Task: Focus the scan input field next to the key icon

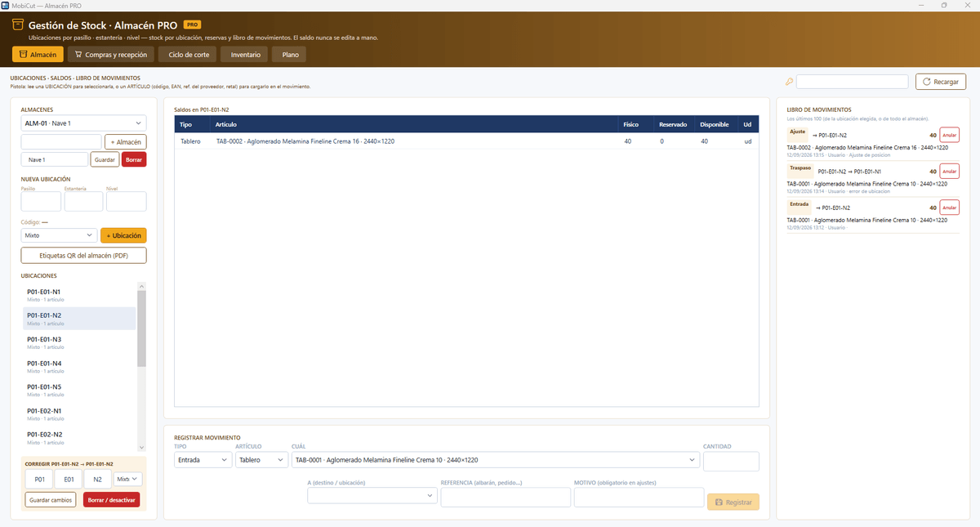Action: [x=852, y=82]
